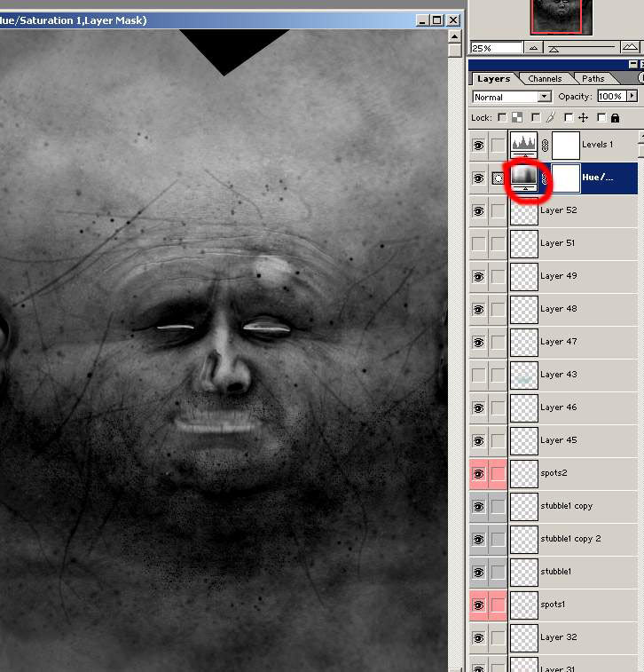This screenshot has width=644, height=672.
Task: Select the Hue/Saturation layer mask thumbnail
Action: pyautogui.click(x=565, y=178)
